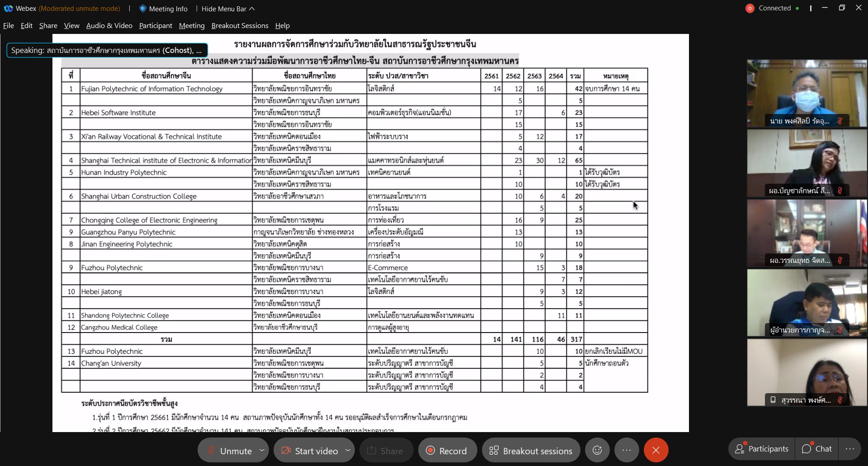Click 'E-Commerce' program cell

coord(424,268)
